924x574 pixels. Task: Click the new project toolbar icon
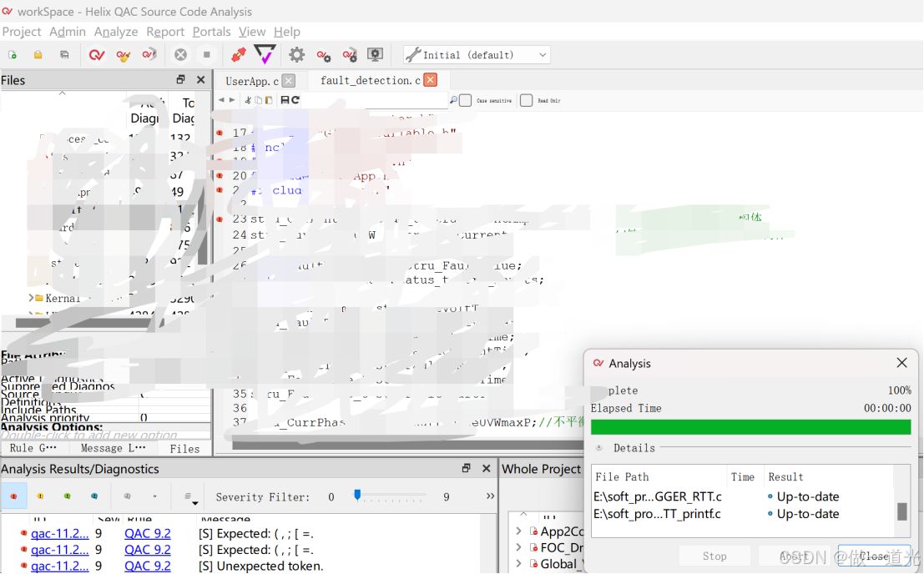click(12, 55)
